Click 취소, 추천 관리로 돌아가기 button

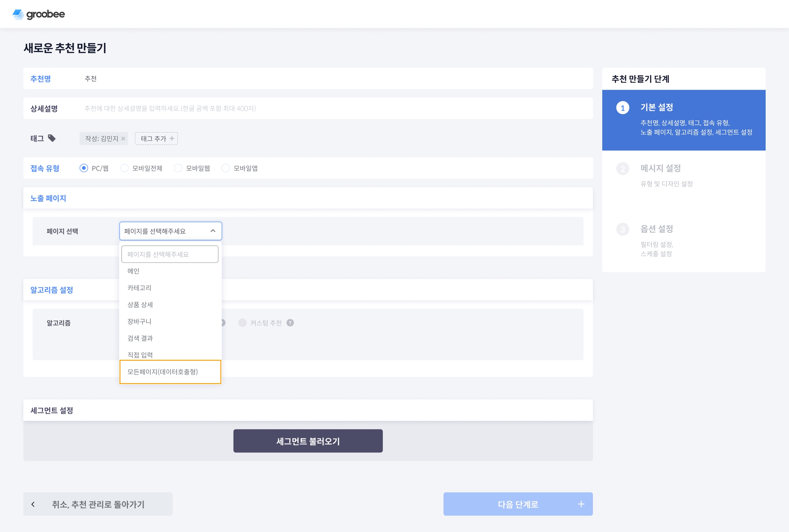point(98,504)
